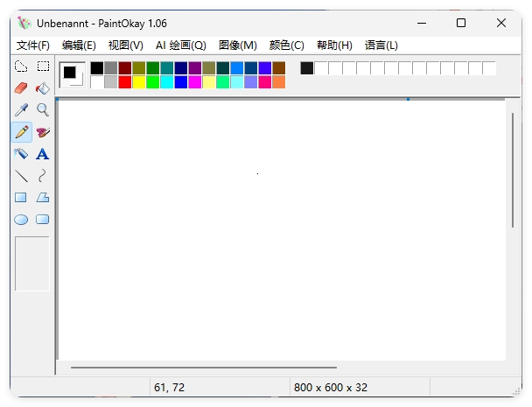The height and width of the screenshot is (407, 532).
Task: Choose the yellow palette color
Action: pos(139,82)
